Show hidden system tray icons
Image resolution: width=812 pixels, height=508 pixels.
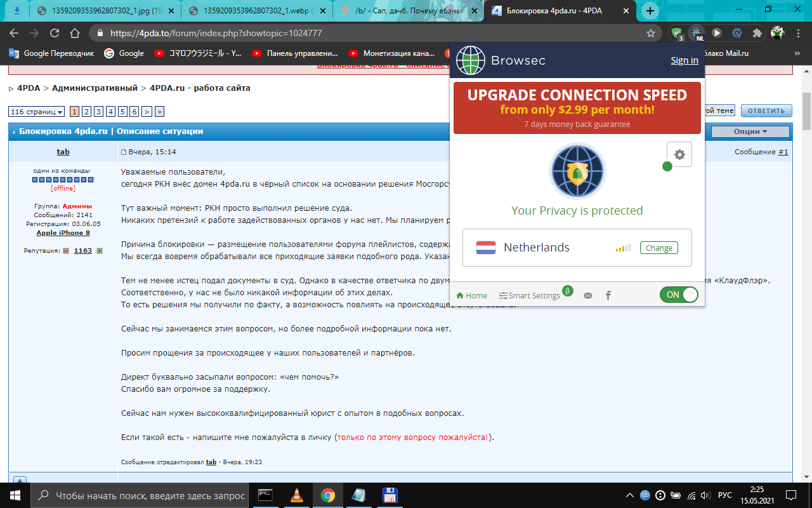pos(629,495)
